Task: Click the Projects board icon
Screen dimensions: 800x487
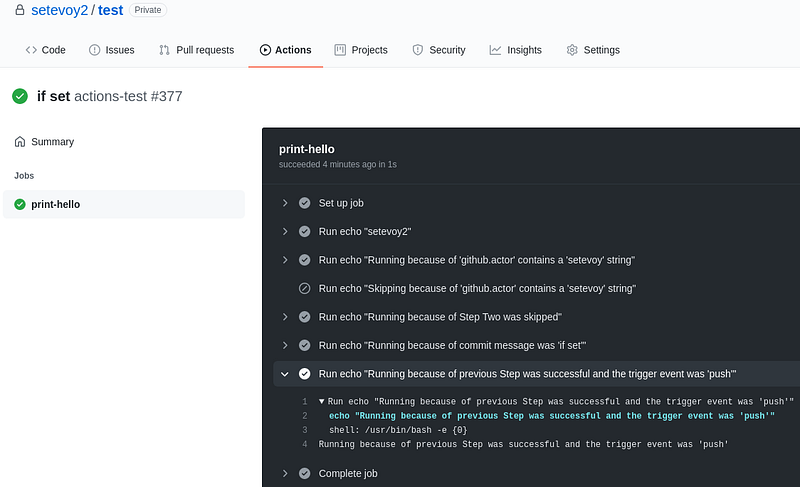Action: 340,50
